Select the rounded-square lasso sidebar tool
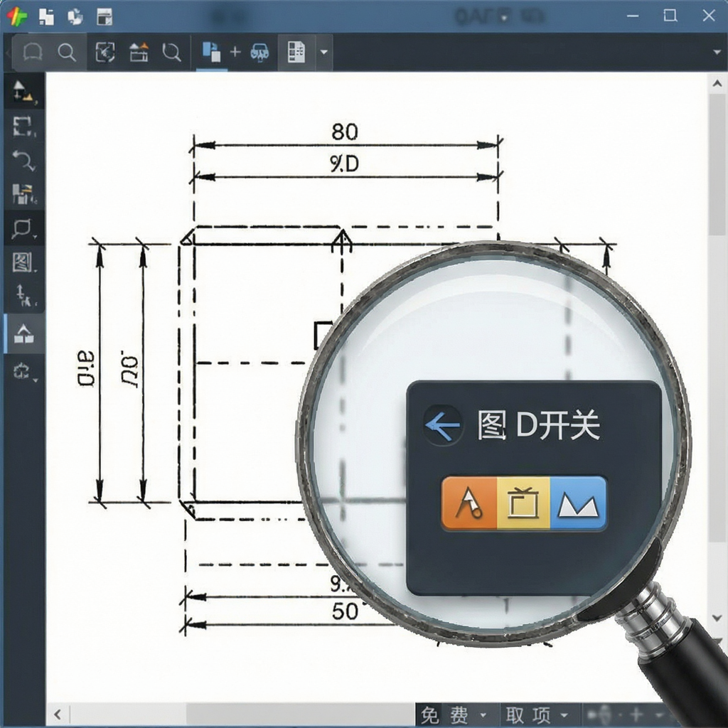This screenshot has height=728, width=728. (22, 228)
